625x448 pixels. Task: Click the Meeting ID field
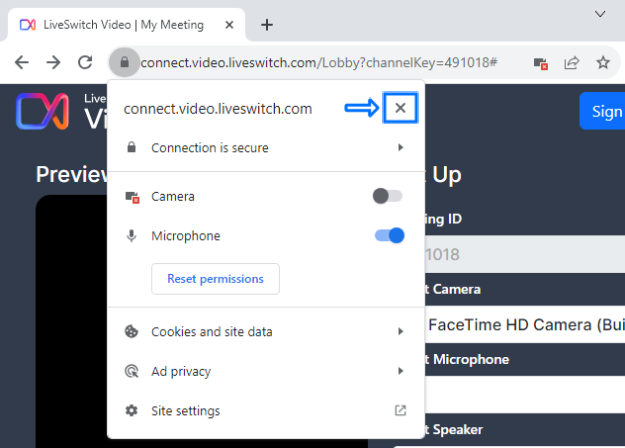tap(525, 254)
